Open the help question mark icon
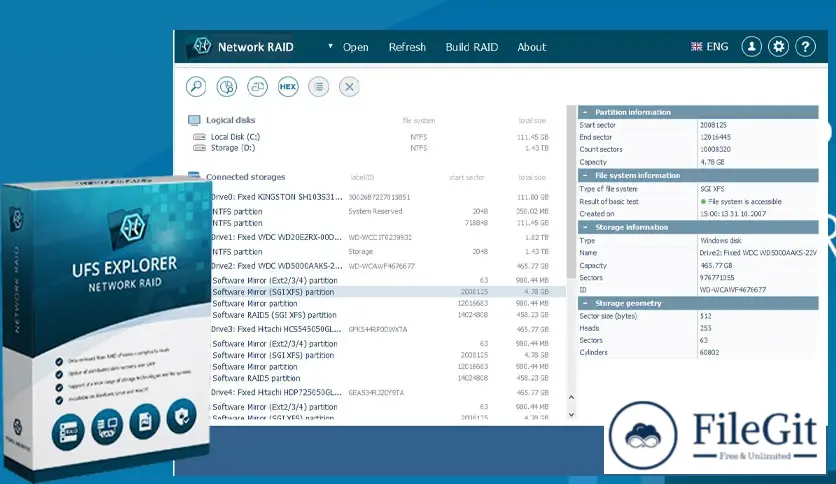 coord(806,47)
